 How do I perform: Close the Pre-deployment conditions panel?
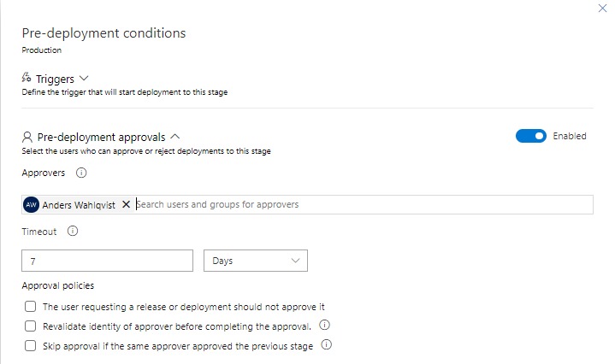tap(606, 8)
